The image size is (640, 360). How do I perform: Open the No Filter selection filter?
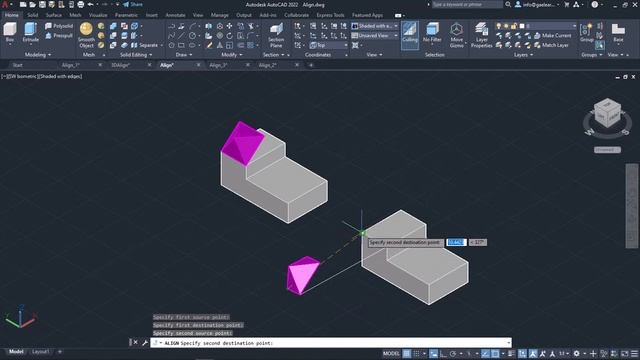432,33
